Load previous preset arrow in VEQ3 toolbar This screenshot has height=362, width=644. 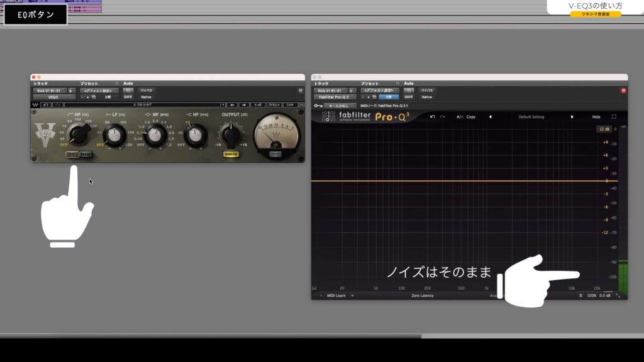click(232, 105)
